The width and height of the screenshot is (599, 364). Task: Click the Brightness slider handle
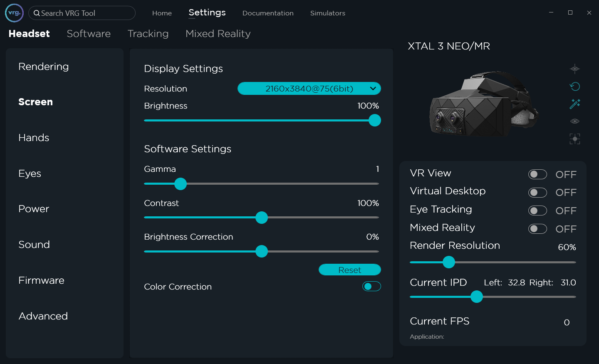pos(375,120)
